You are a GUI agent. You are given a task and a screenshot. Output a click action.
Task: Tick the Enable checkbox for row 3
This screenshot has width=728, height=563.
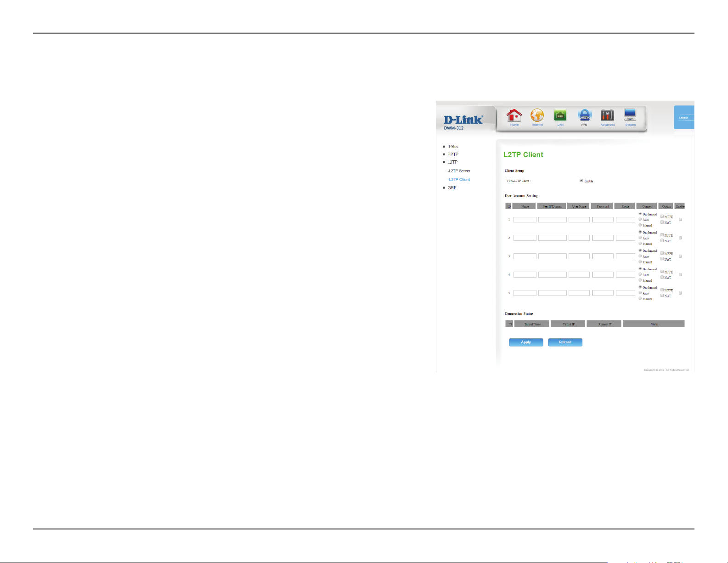pyautogui.click(x=680, y=256)
